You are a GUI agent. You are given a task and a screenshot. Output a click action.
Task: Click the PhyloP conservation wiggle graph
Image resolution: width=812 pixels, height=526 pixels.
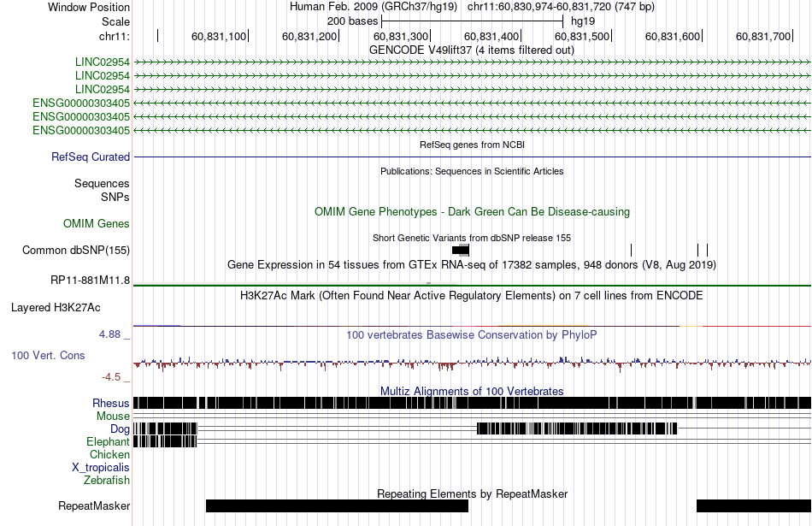coord(472,363)
